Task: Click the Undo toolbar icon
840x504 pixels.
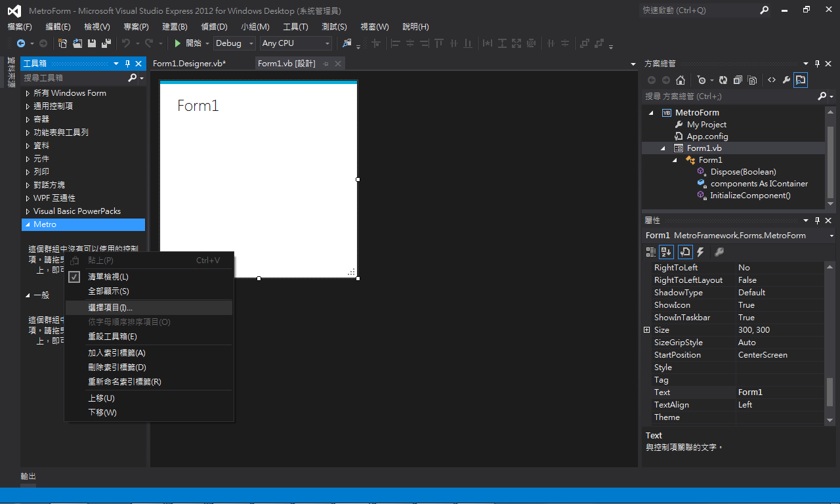Action: point(126,43)
